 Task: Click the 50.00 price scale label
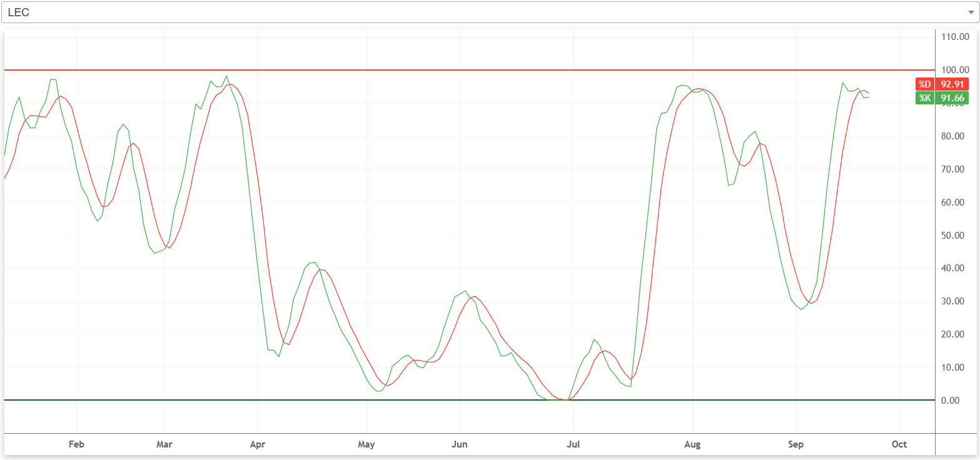[957, 235]
